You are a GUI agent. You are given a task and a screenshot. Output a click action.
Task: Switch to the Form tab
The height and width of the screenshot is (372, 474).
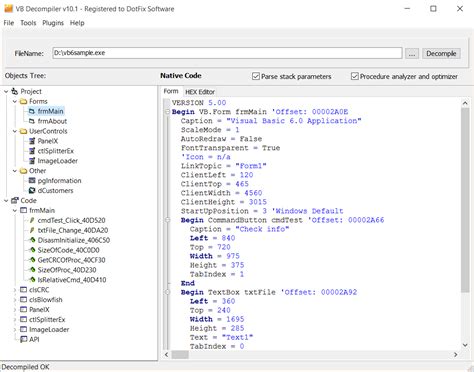(x=171, y=91)
